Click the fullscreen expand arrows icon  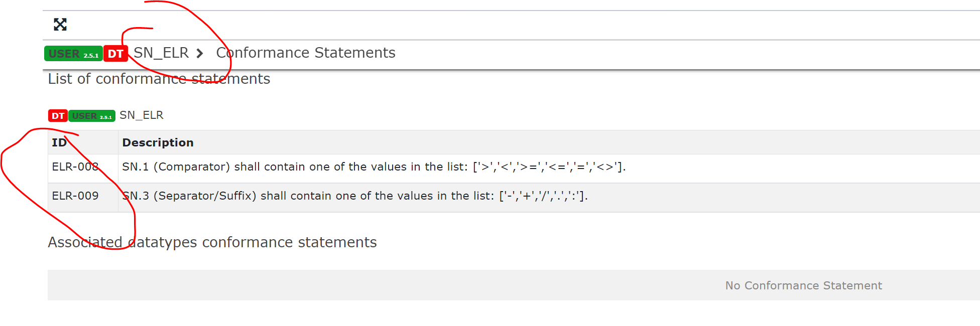click(60, 24)
